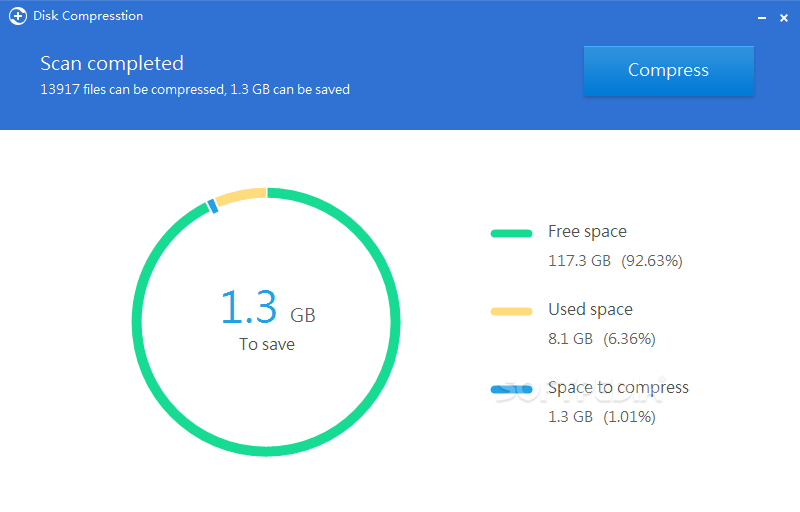Close the Disk Compression window
This screenshot has width=800, height=512.
tap(784, 18)
